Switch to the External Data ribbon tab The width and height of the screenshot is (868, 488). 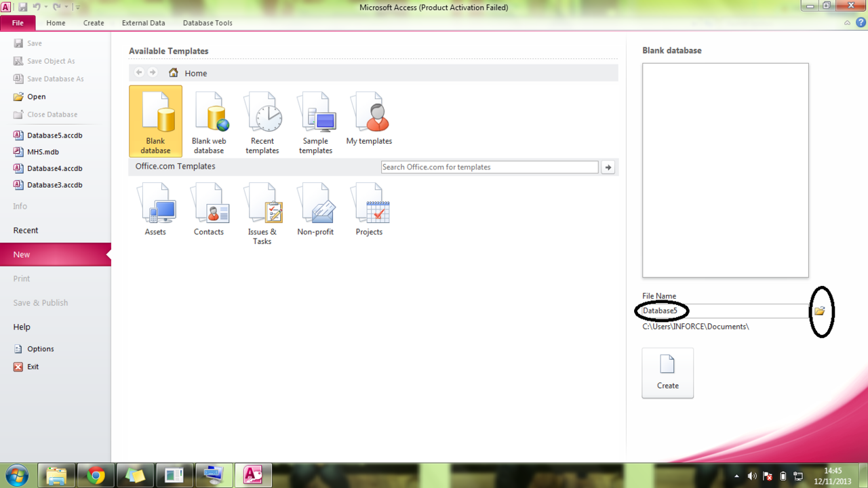(x=143, y=22)
